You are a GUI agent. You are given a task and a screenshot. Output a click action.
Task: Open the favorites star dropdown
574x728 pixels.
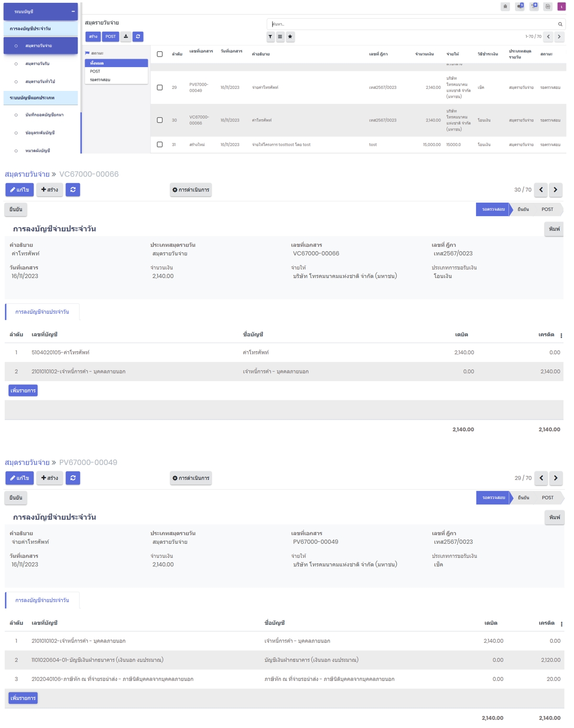click(x=290, y=36)
